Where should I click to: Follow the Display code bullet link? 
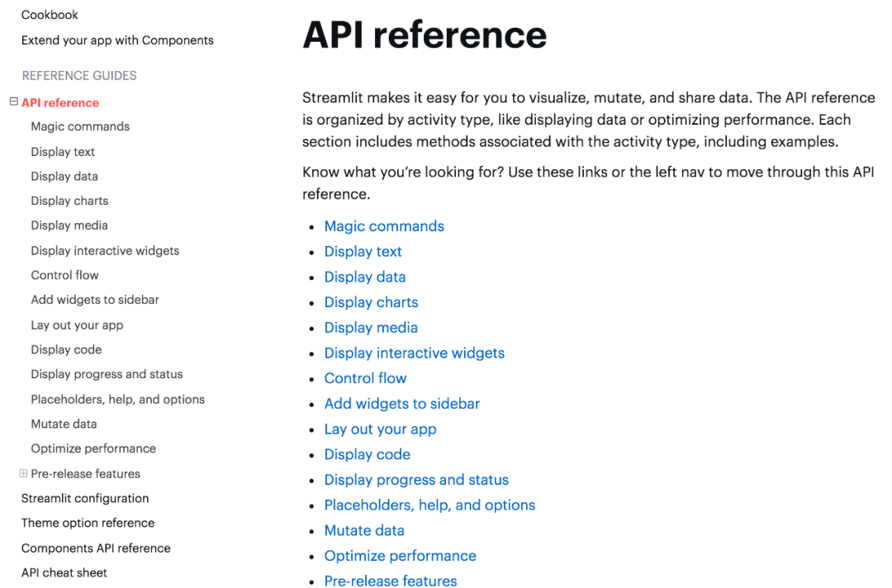click(x=367, y=454)
